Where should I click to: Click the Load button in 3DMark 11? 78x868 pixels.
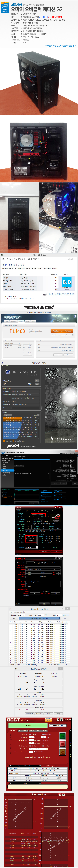click(x=58, y=355)
